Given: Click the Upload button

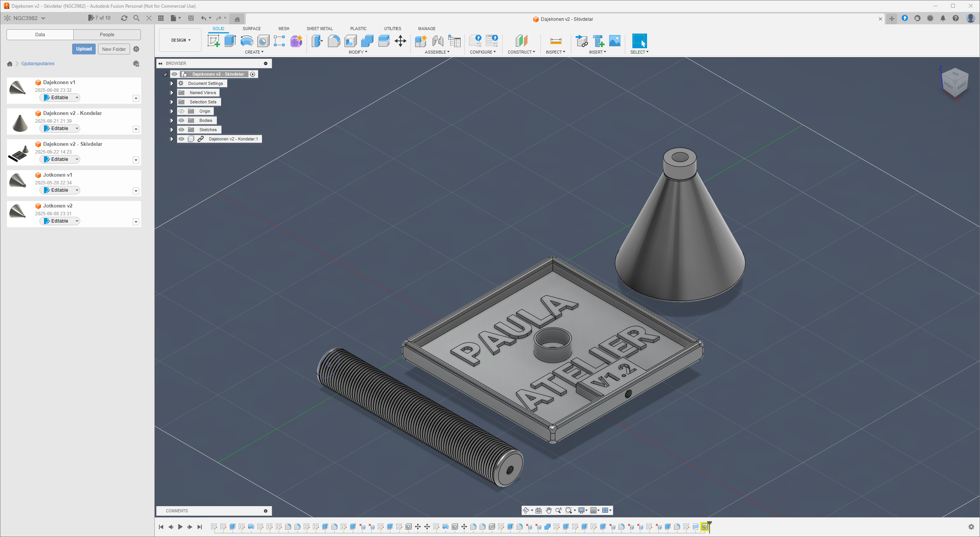Looking at the screenshot, I should coord(84,49).
